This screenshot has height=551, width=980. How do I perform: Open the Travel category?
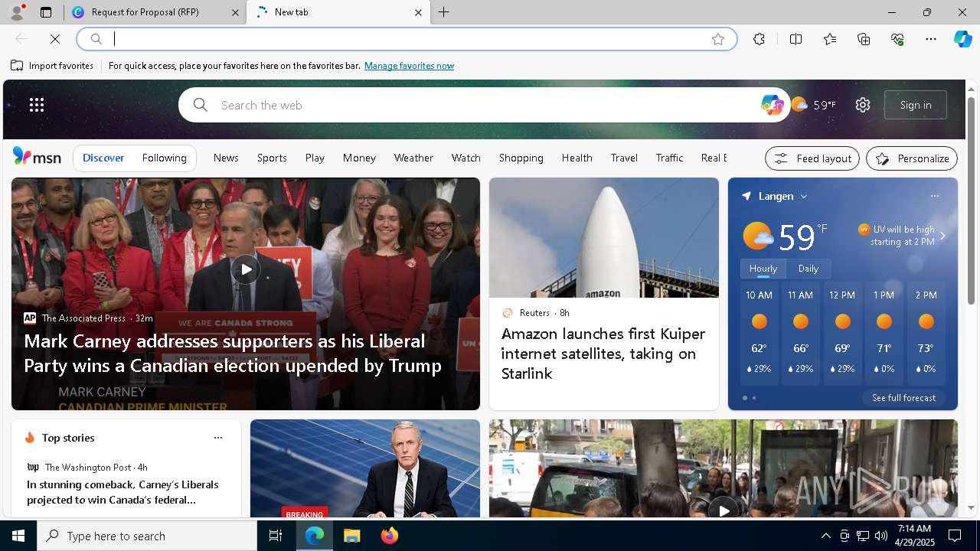(624, 158)
